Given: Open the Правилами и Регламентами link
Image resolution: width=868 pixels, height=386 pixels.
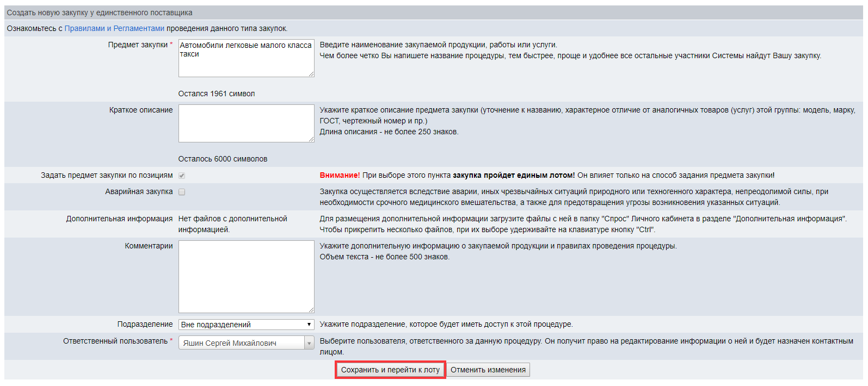Looking at the screenshot, I should 114,28.
